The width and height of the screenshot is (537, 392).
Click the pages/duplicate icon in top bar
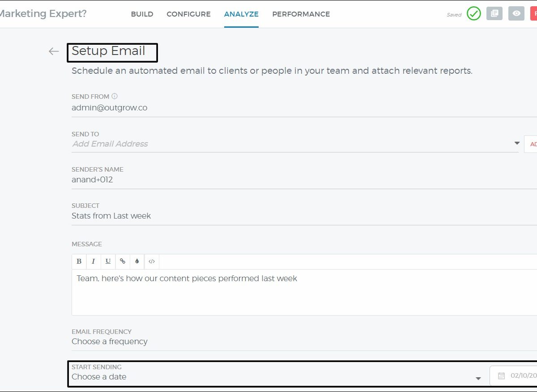pyautogui.click(x=494, y=13)
